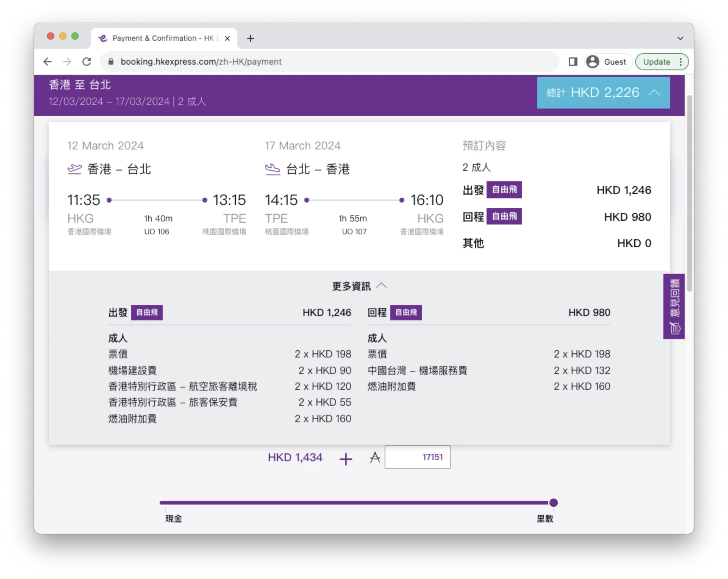Viewport: 728px width, 579px height.
Task: Click the 2 x HKD 90 value
Action: [x=325, y=370]
